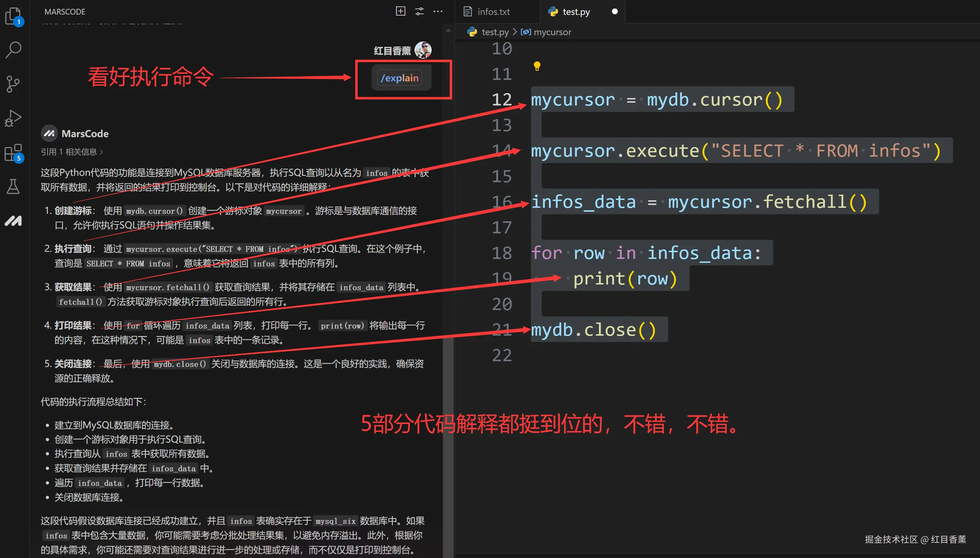Open MarsCode panel settings sliders icon
Image resolution: width=980 pixels, height=558 pixels.
[419, 11]
